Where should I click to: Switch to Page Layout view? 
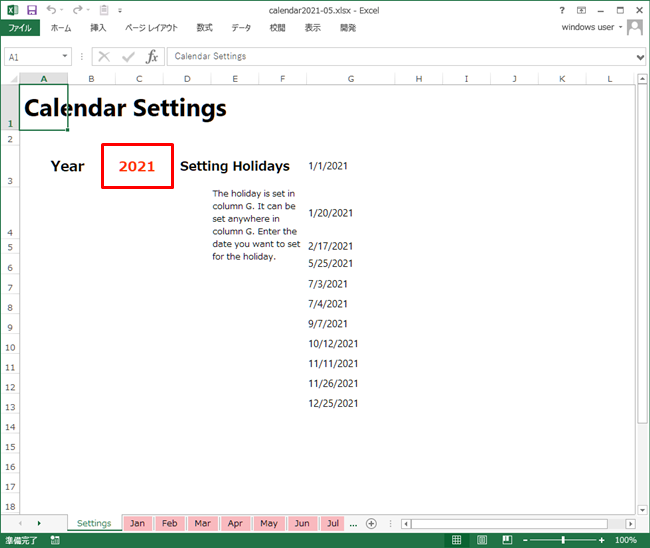point(479,540)
